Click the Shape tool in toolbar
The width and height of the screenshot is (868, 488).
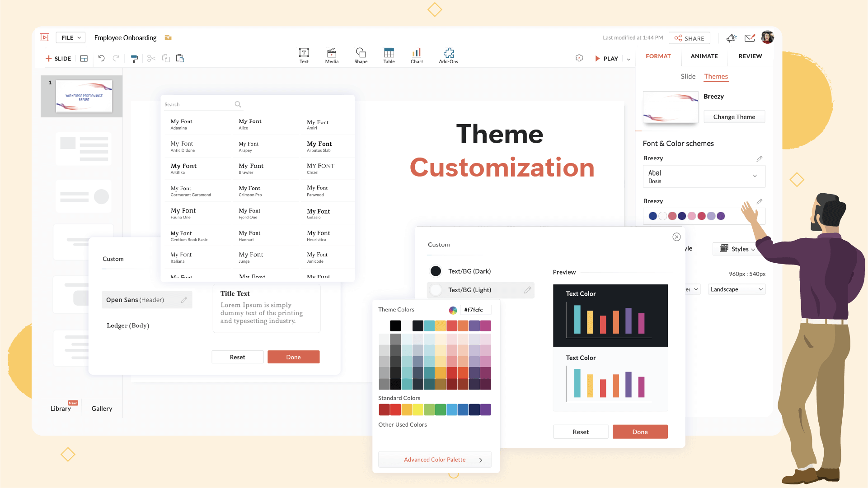360,56
